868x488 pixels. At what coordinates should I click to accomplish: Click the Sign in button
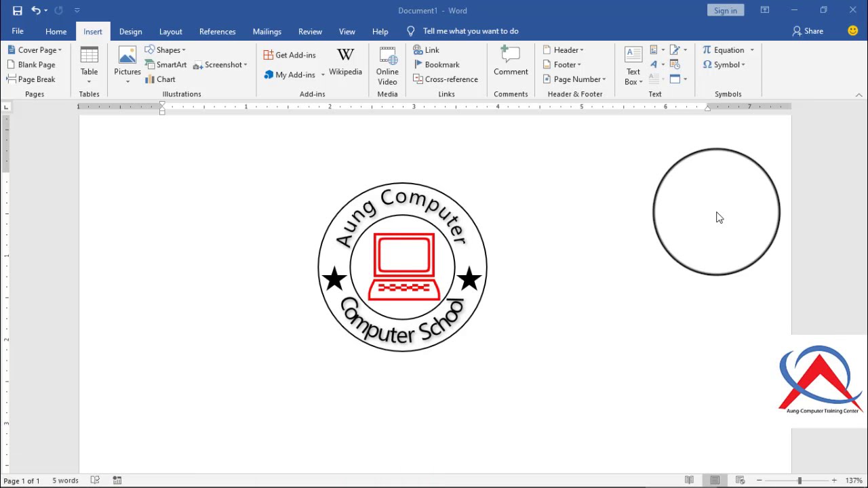pyautogui.click(x=725, y=10)
